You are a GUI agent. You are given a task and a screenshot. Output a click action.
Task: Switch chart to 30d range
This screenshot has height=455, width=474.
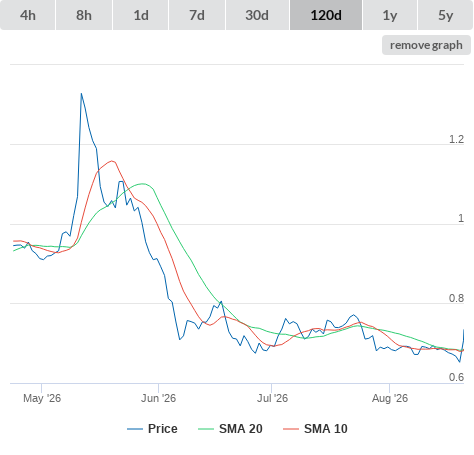pos(257,15)
